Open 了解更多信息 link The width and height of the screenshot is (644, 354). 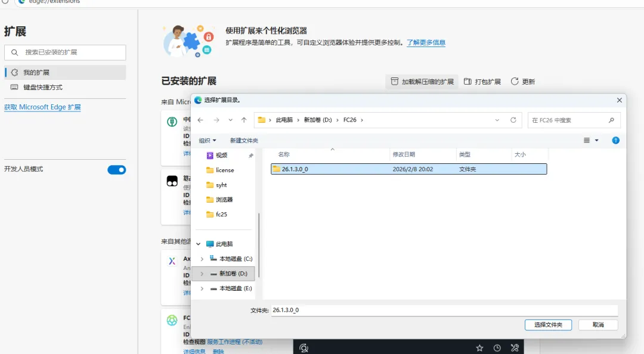(426, 42)
